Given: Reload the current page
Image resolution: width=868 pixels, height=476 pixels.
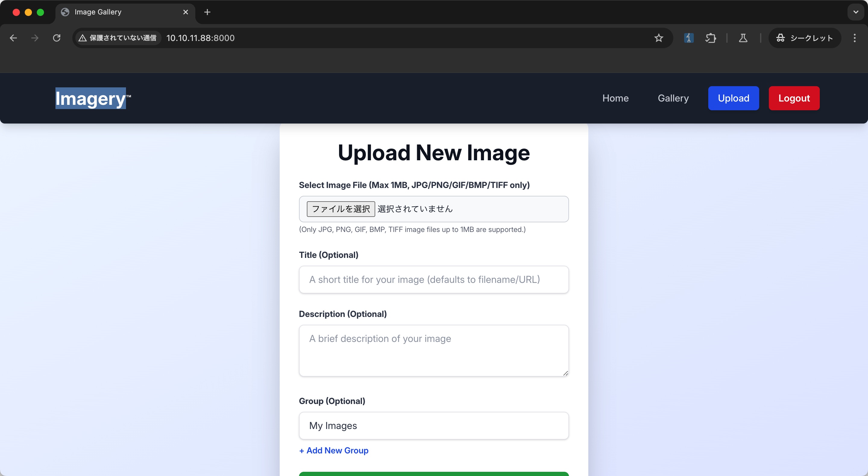Looking at the screenshot, I should [x=57, y=38].
